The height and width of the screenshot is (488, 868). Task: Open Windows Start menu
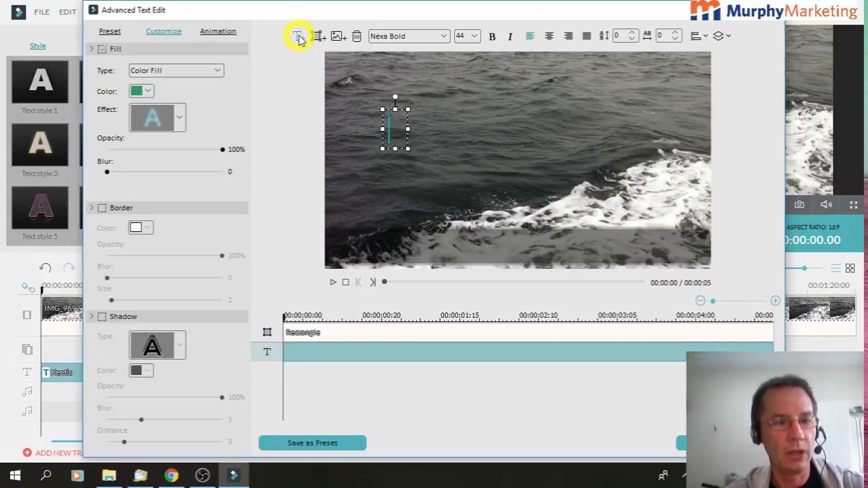[15, 475]
